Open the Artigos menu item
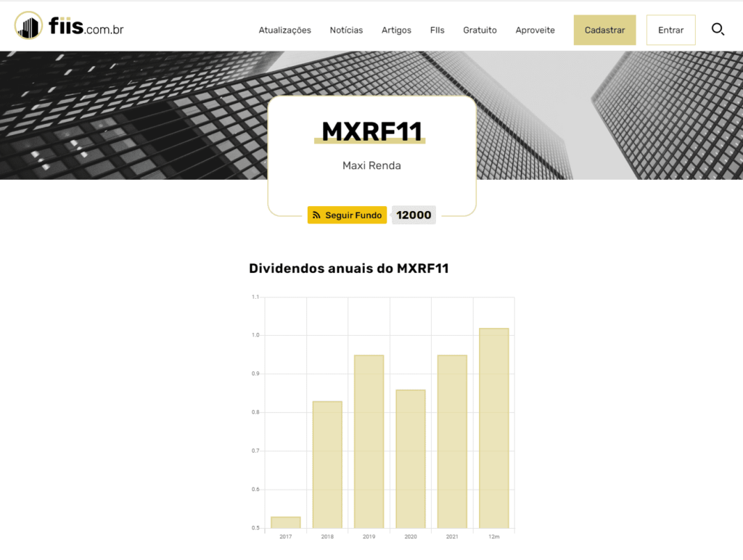743x560 pixels. [x=396, y=30]
